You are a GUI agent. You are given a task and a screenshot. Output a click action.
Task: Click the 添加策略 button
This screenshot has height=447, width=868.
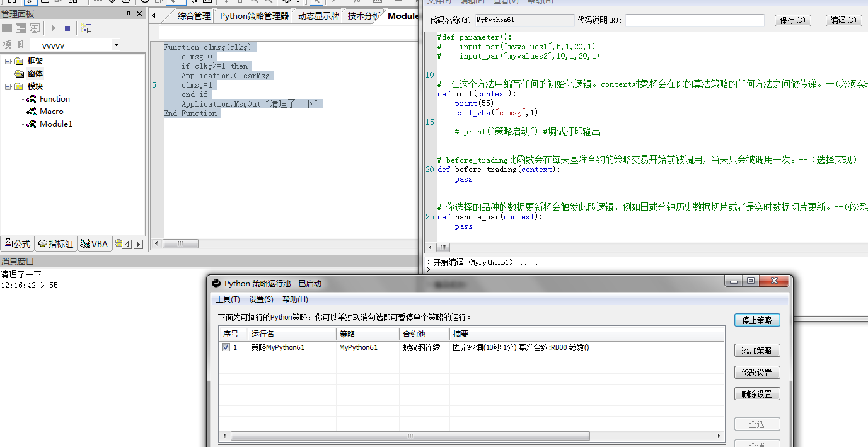tap(757, 351)
